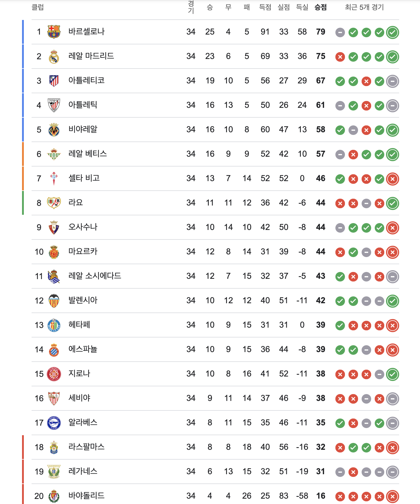The width and height of the screenshot is (420, 504).
Task: Click Real Madrid's oldest recent-match loss icon
Action: [340, 57]
